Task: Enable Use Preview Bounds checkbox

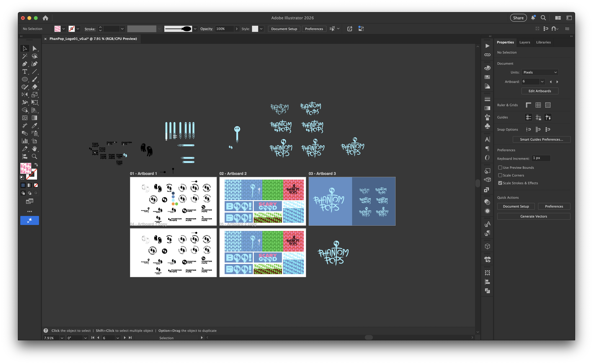Action: tap(500, 168)
